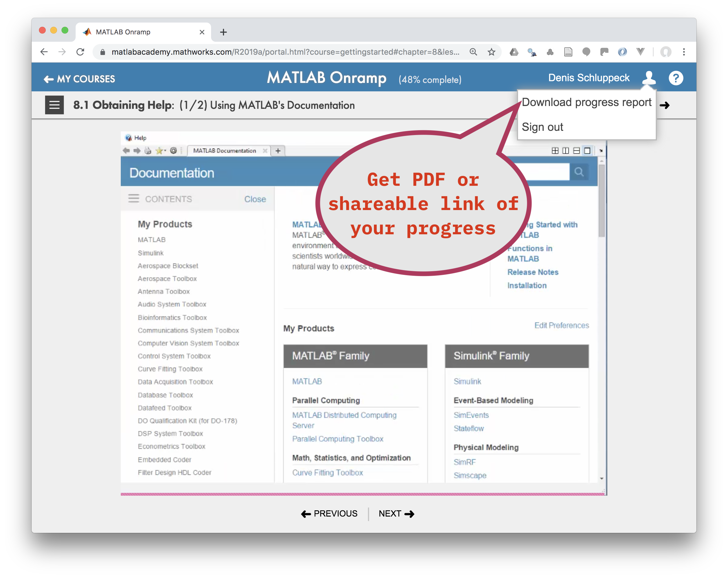The height and width of the screenshot is (578, 728).
Task: Click the user profile icon
Action: [648, 78]
